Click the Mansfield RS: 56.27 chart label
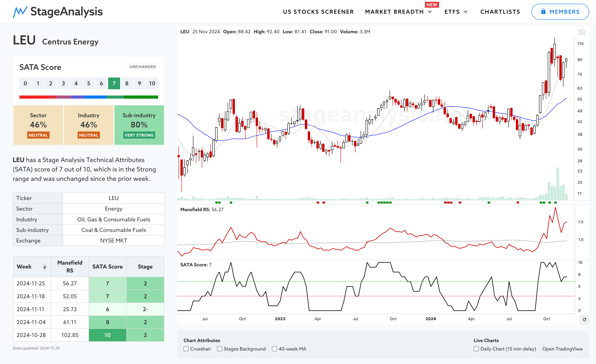 202,209
